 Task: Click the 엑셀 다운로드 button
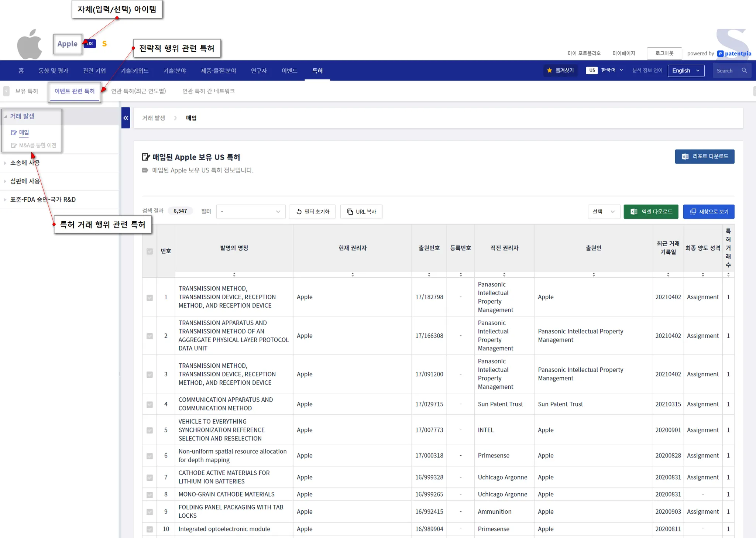(651, 212)
